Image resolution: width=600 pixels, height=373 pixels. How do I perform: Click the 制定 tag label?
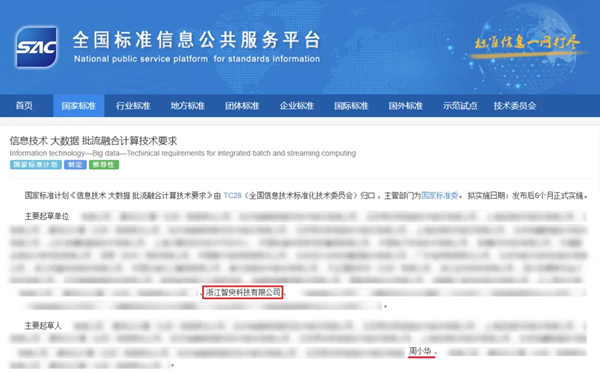(x=75, y=165)
